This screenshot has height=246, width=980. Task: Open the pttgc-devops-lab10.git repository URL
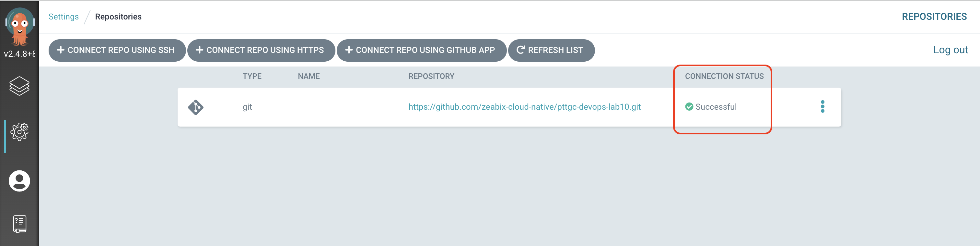(x=525, y=107)
